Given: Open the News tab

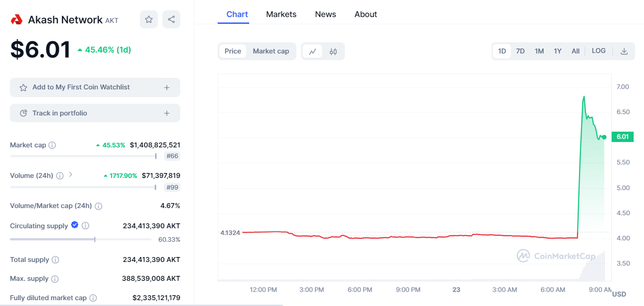Looking at the screenshot, I should click(x=326, y=14).
